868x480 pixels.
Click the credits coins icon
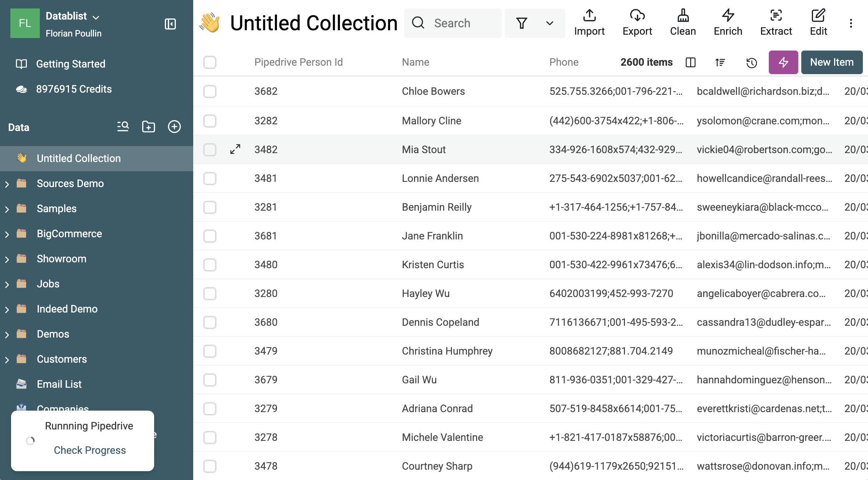click(21, 89)
